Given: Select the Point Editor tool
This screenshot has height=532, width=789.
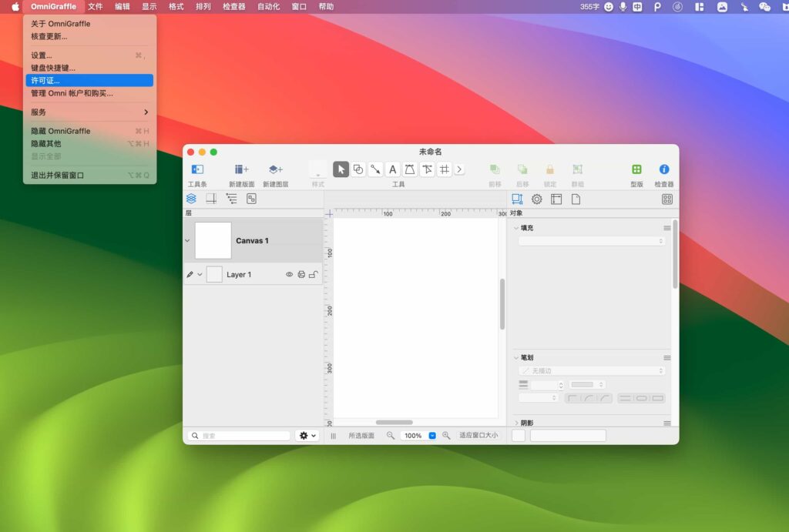Looking at the screenshot, I should (426, 169).
